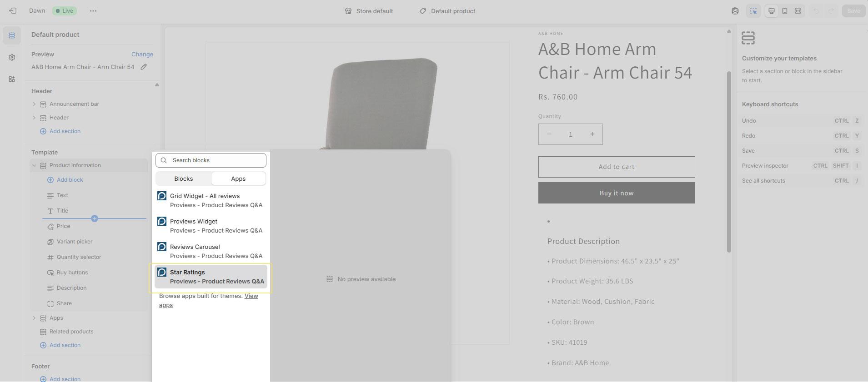Click the exit editor icon
Viewport: 868px width, 382px height.
click(x=13, y=11)
